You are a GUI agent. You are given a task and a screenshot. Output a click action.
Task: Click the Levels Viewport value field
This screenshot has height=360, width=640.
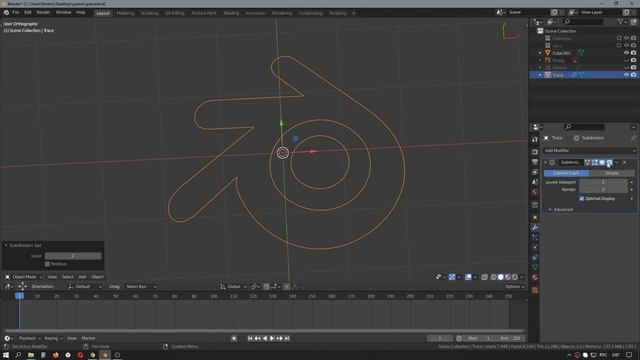pos(603,182)
